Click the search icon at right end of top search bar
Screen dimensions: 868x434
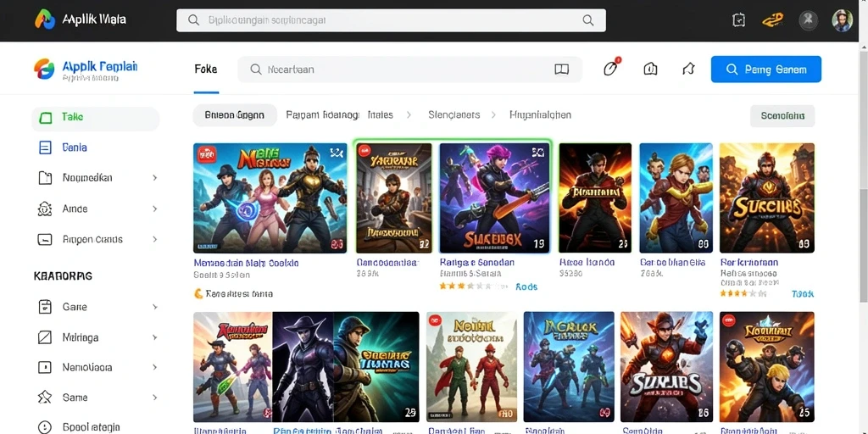click(588, 20)
